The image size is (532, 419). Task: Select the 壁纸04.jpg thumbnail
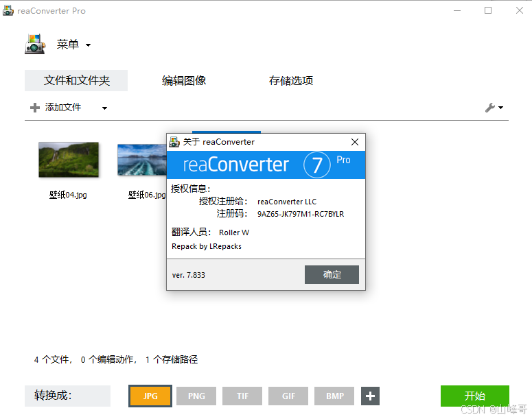click(x=69, y=160)
